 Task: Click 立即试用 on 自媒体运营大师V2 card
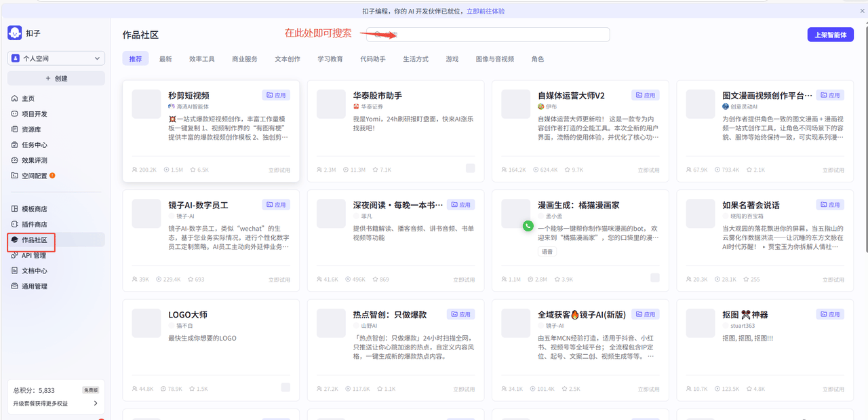click(648, 170)
